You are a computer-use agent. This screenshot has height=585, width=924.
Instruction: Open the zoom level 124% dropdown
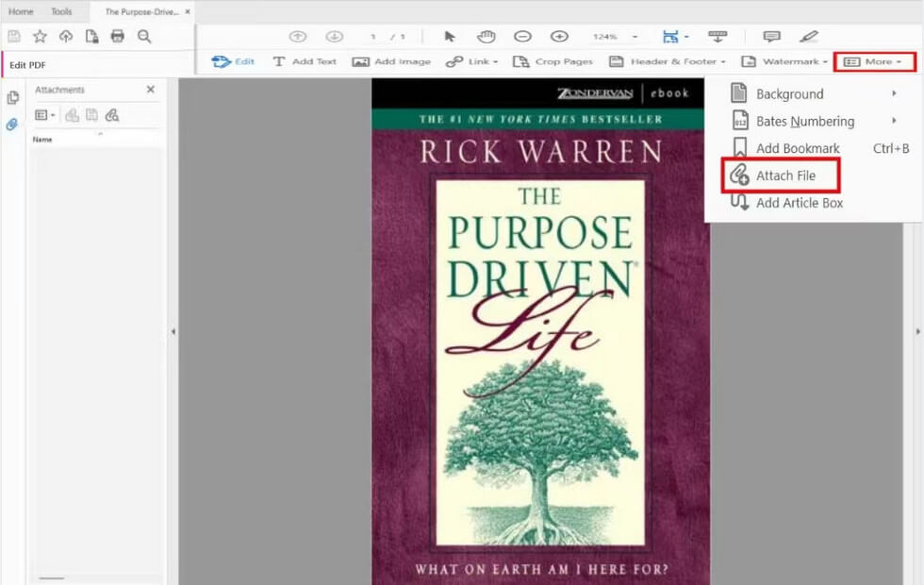613,37
